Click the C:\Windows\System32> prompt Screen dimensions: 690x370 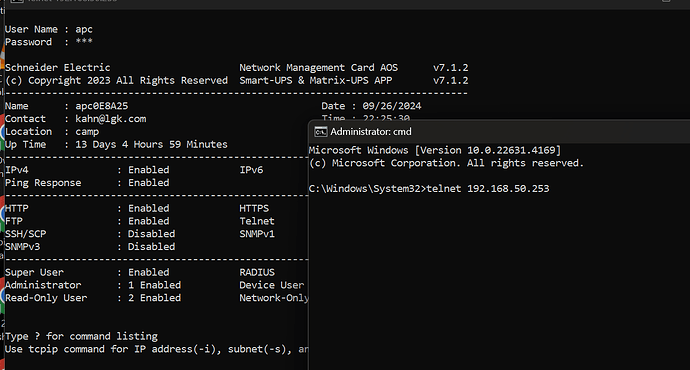coord(367,189)
